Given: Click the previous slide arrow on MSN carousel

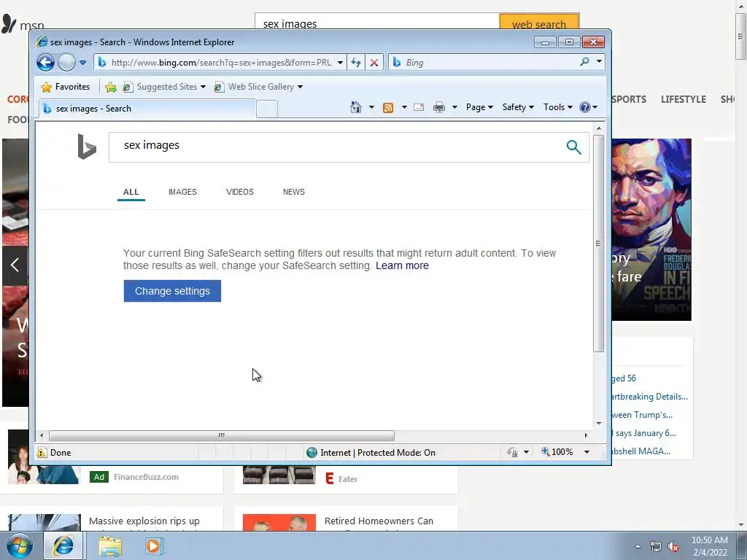Looking at the screenshot, I should click(x=15, y=265).
